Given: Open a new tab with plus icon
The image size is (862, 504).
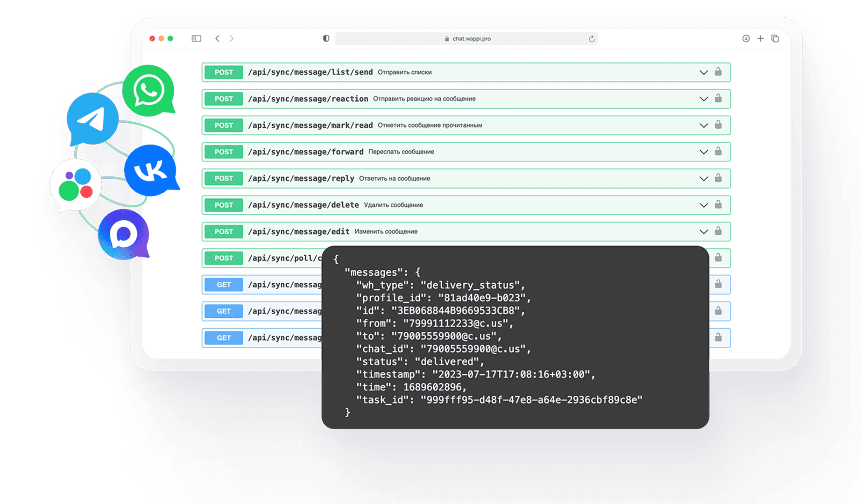Looking at the screenshot, I should pyautogui.click(x=760, y=39).
